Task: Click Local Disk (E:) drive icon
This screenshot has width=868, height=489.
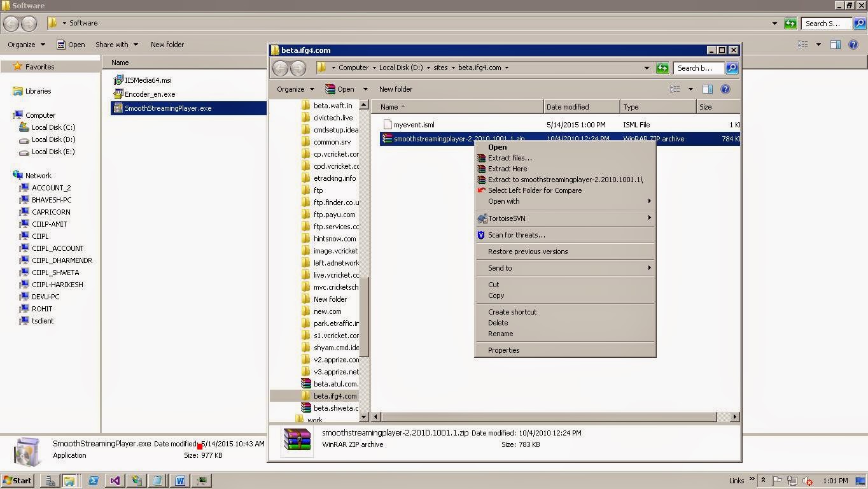Action: pos(24,152)
